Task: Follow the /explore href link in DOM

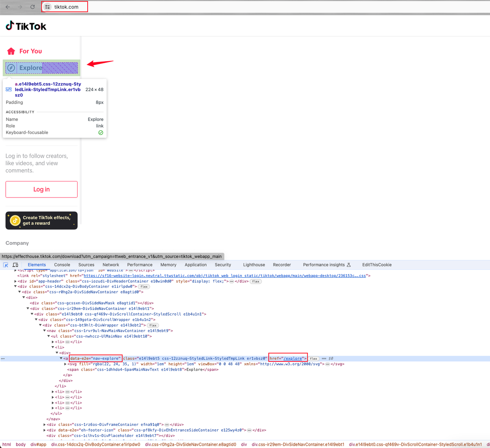Action: (x=293, y=359)
